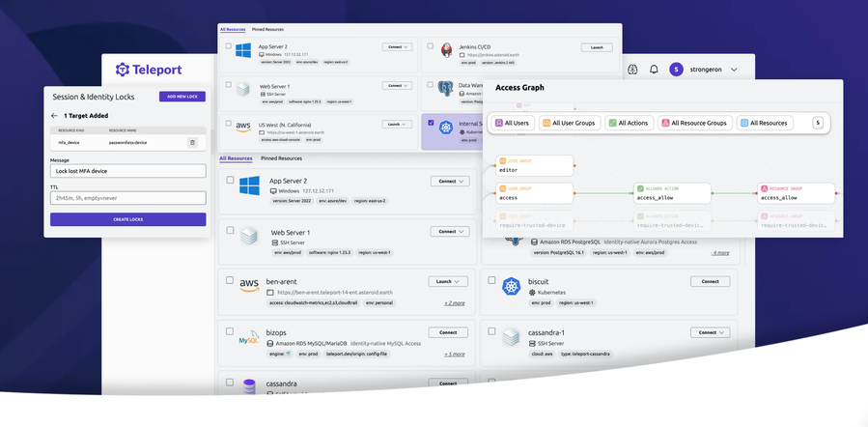This screenshot has width=868, height=427.
Task: Open the notifications bell
Action: 654,70
